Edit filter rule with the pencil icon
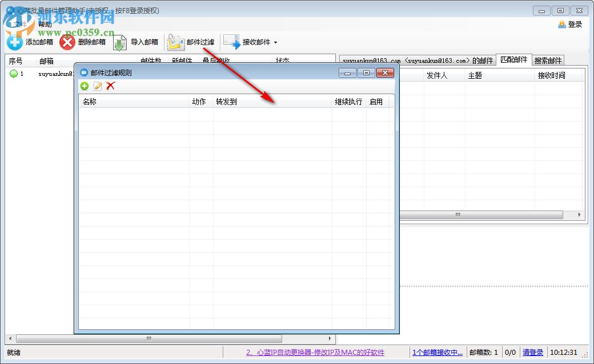The height and width of the screenshot is (364, 594). coord(98,86)
